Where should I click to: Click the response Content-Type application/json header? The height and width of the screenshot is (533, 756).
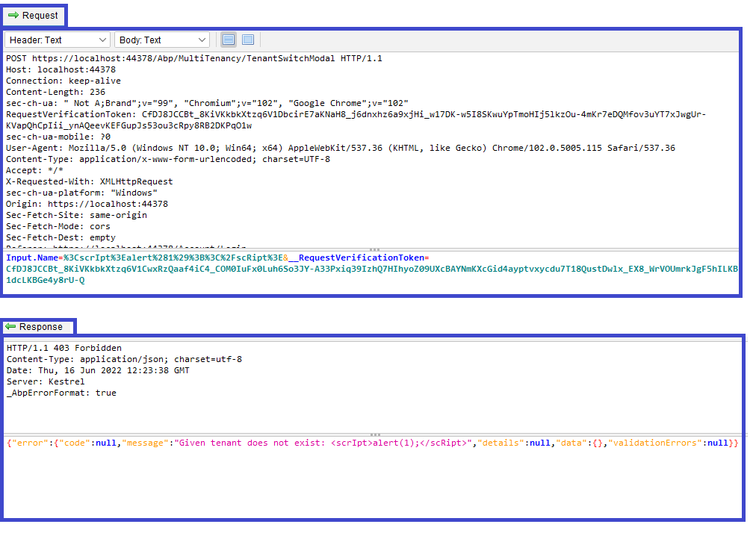pyautogui.click(x=125, y=359)
